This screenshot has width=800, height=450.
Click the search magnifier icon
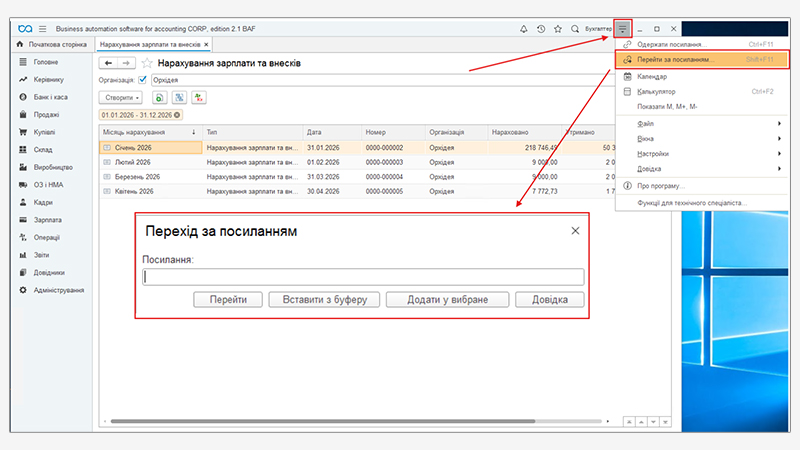[575, 29]
